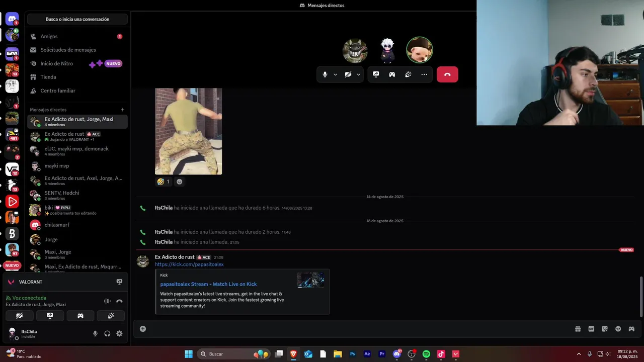Image resolution: width=644 pixels, height=362 pixels.
Task: Open group SENTV, Hedchi
Action: [77, 195]
